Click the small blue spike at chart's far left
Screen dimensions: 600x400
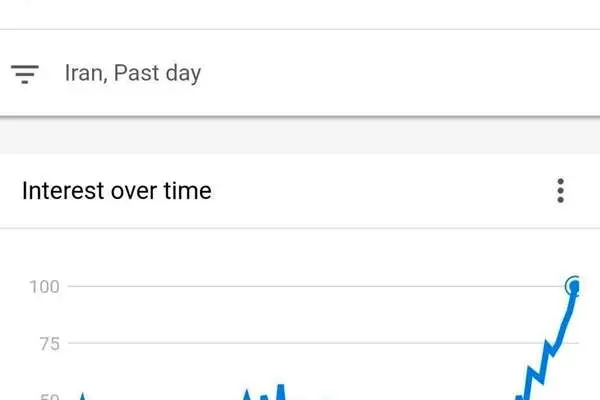pos(82,397)
